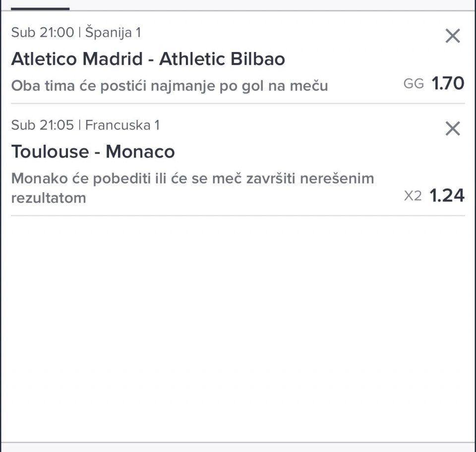
Task: Tap the Sub 21:05 kickoff time
Action: point(42,125)
